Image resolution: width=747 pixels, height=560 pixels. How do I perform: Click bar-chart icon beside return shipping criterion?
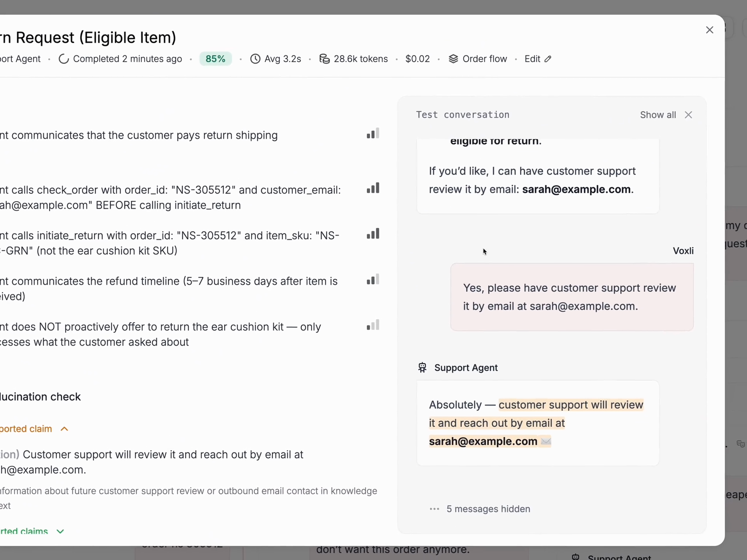pyautogui.click(x=373, y=134)
